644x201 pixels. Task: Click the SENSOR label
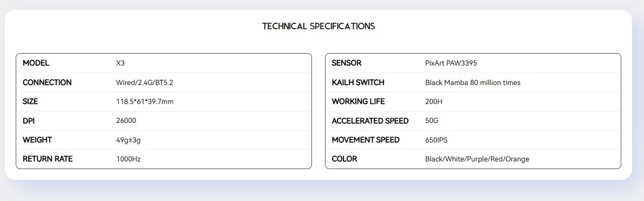coord(347,63)
